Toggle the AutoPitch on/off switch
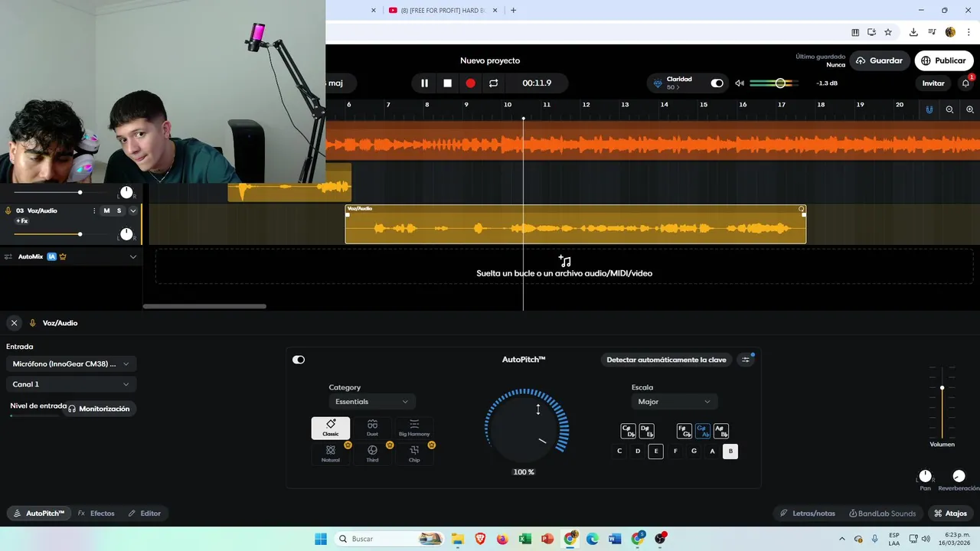The image size is (980, 551). (299, 360)
